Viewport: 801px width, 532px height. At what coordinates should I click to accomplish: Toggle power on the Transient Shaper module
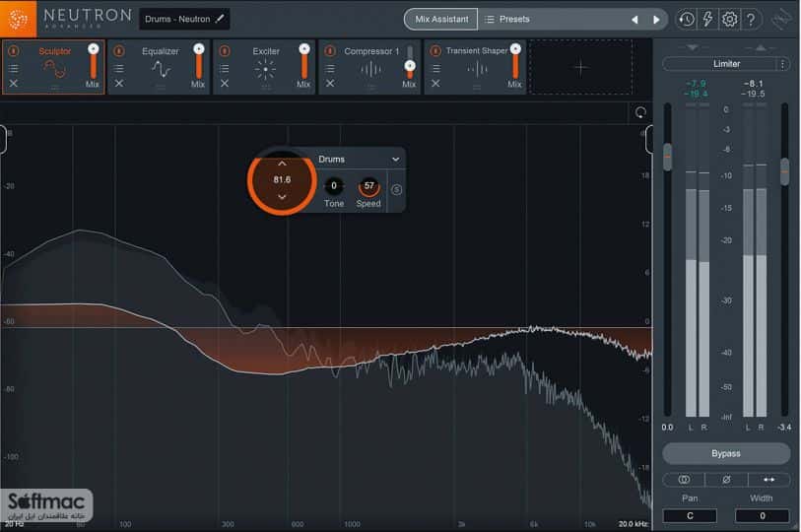tap(435, 50)
